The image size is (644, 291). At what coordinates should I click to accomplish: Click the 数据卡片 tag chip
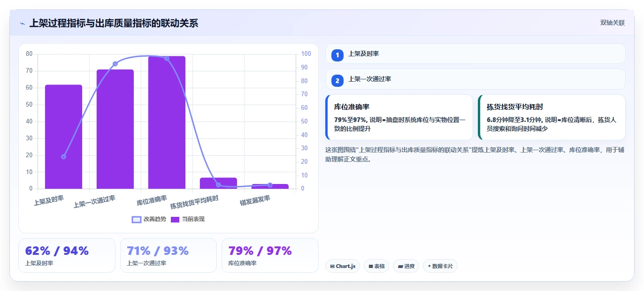[440, 266]
